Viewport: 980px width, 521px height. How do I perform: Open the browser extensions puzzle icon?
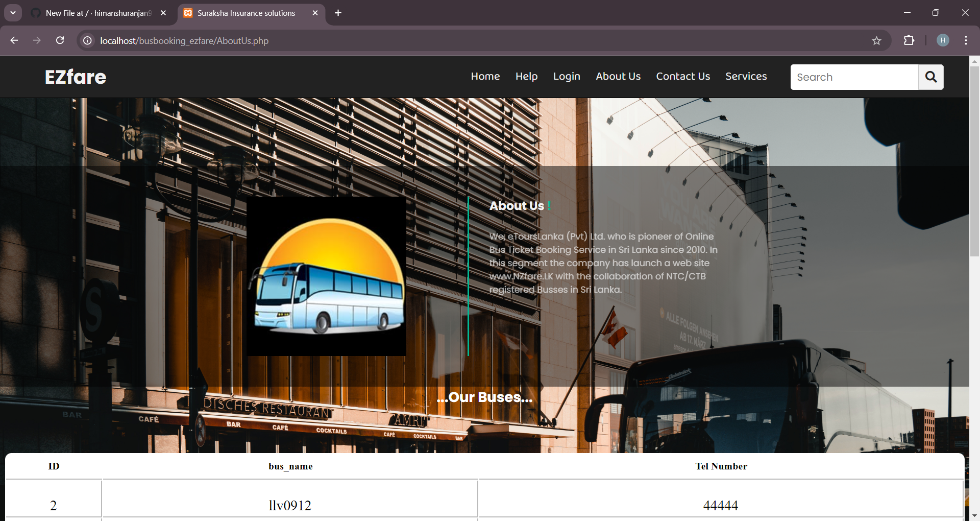click(x=909, y=40)
